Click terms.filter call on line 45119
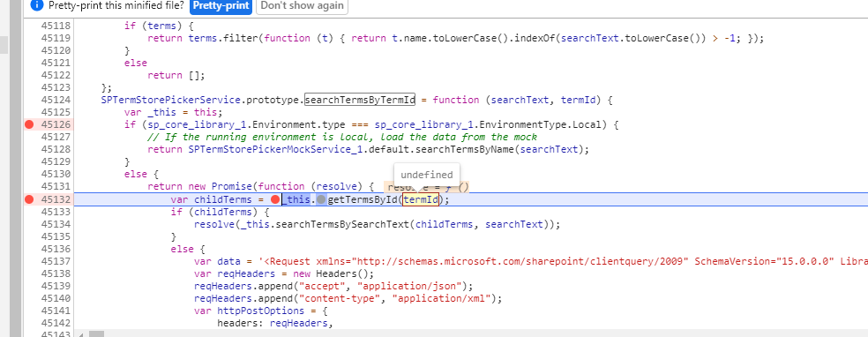The width and height of the screenshot is (868, 337). [224, 38]
